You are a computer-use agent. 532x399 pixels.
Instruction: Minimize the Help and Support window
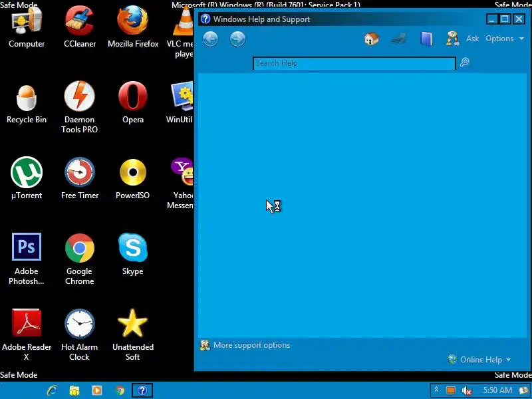pos(491,19)
